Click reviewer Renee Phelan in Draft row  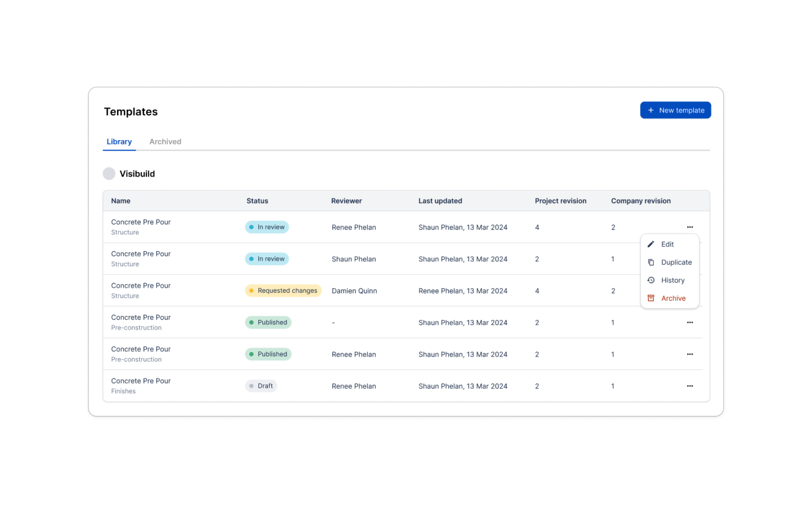click(x=353, y=386)
